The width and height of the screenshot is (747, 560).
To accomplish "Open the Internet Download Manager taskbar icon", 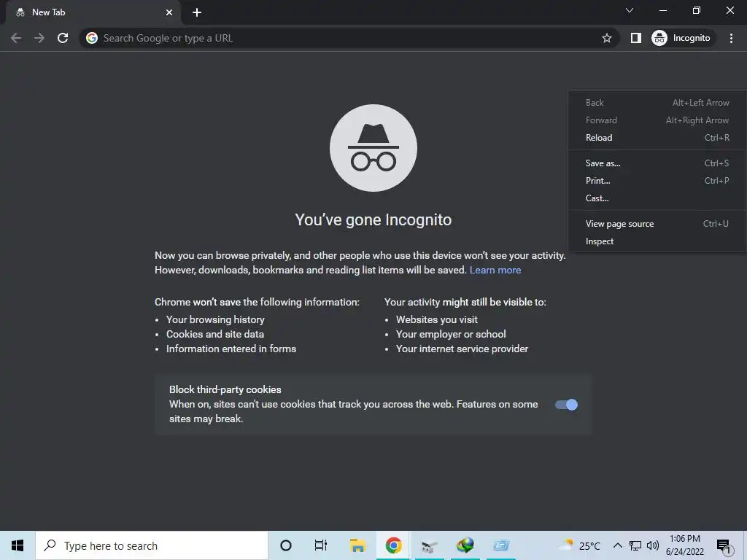I will pyautogui.click(x=465, y=545).
